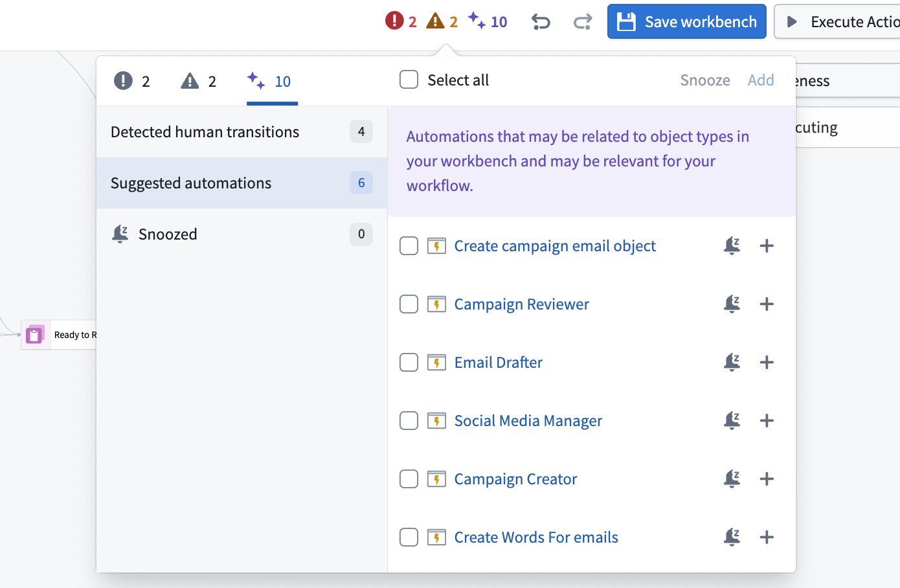Open the Social Media Manager link
This screenshot has height=588, width=900.
[528, 421]
